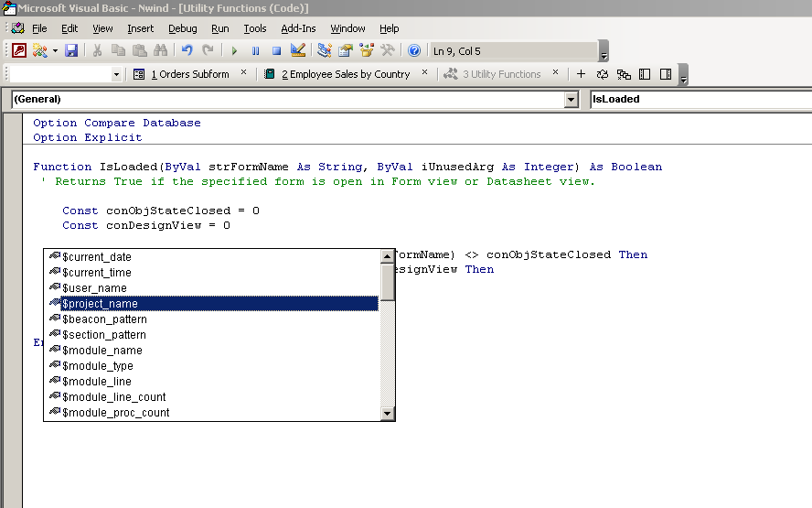Open the Project Explorer icon

[x=325, y=50]
